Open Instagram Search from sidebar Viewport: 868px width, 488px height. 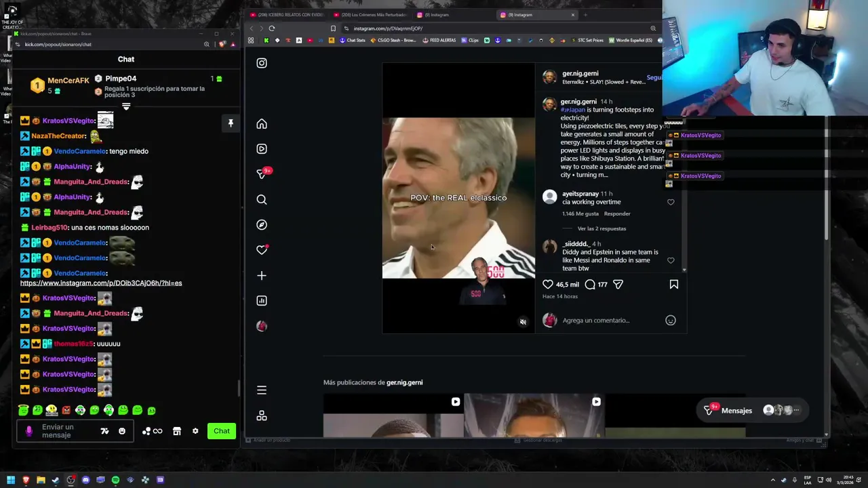(262, 200)
